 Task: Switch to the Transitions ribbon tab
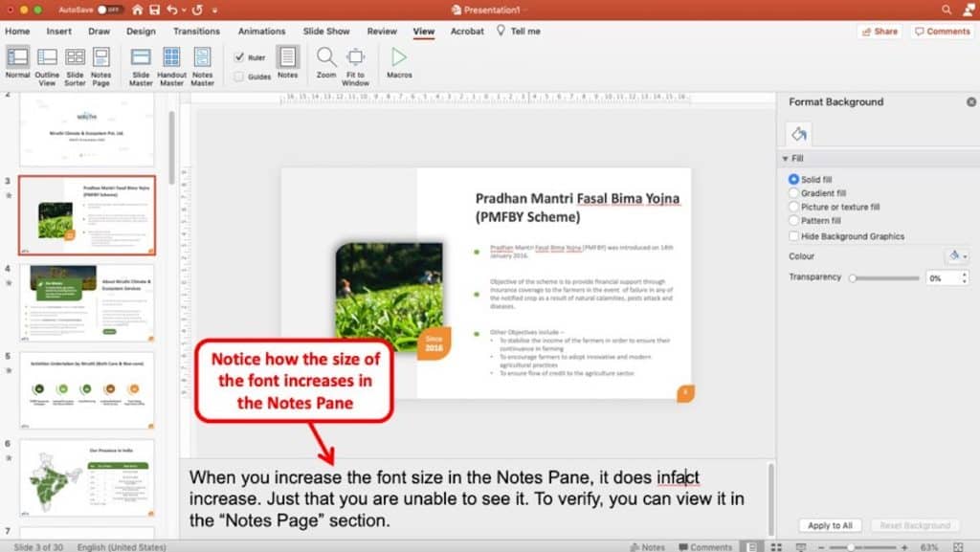(196, 31)
